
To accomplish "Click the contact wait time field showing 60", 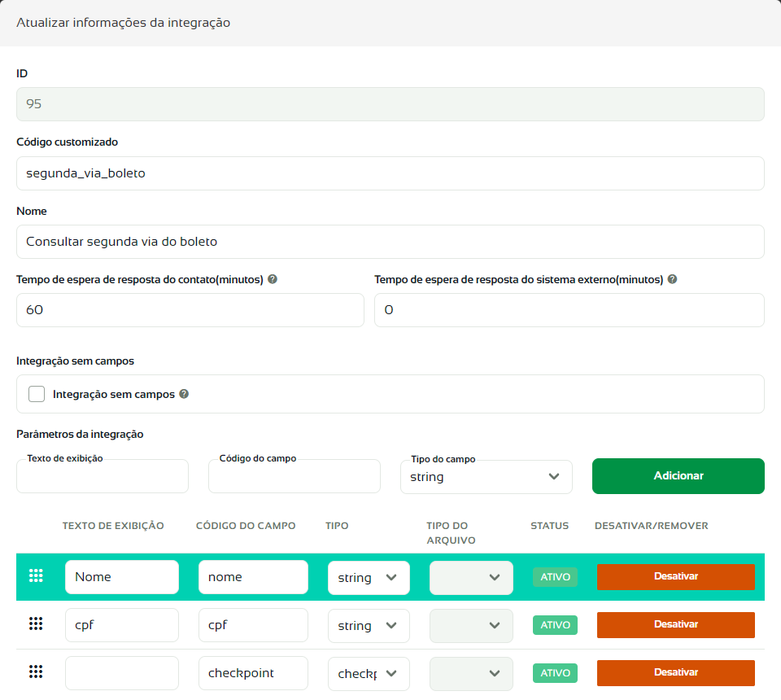I will (190, 310).
